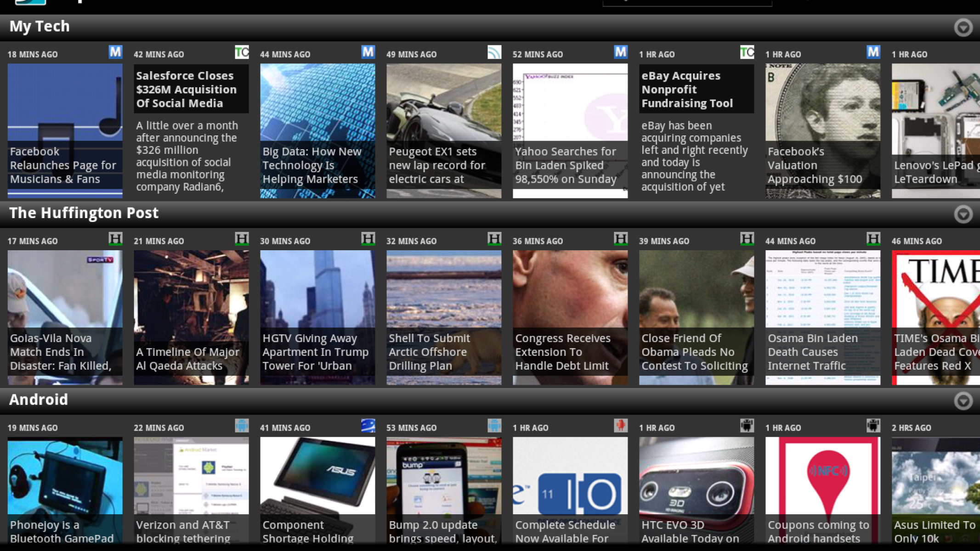Click Mashable icon above Facebook Relaunches article

coord(115,52)
